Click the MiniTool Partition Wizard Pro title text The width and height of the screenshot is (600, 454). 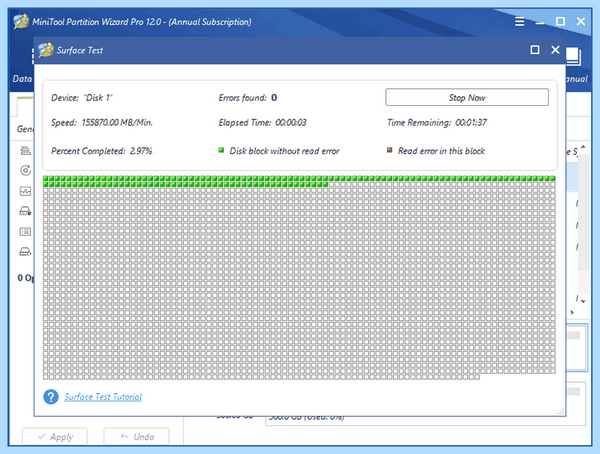[142, 22]
